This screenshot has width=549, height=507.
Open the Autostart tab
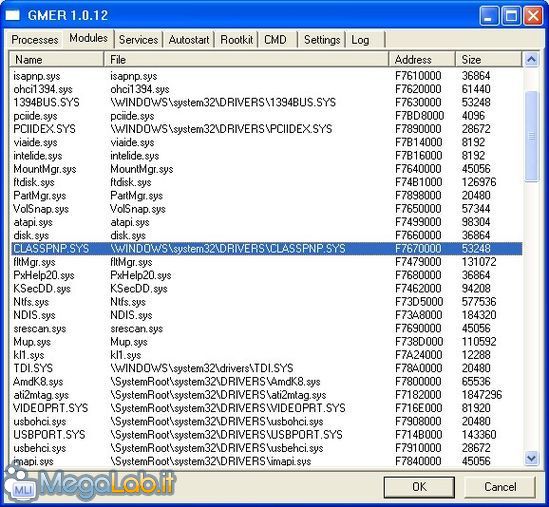click(189, 40)
